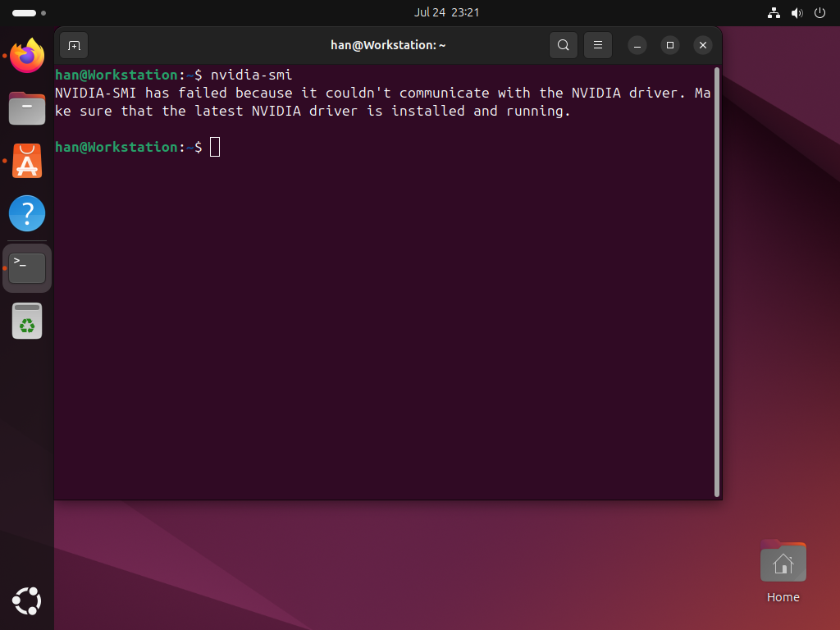Open the Home folder on the desktop
The height and width of the screenshot is (630, 840).
[783, 572]
